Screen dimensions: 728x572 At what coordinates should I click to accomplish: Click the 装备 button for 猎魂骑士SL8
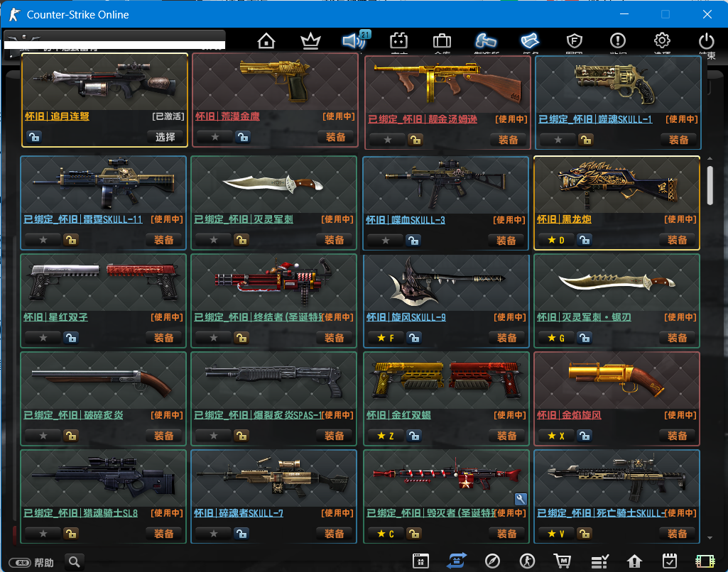pyautogui.click(x=164, y=534)
